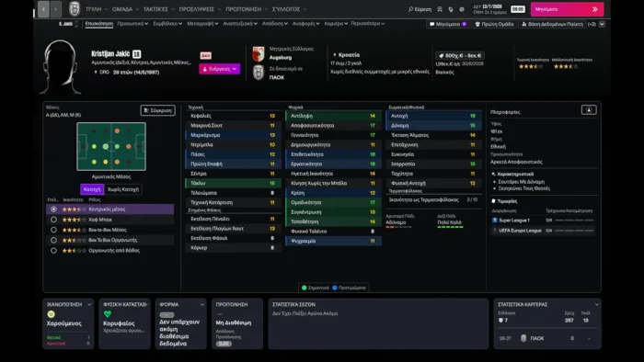This screenshot has width=644, height=362.
Task: Click the icon right of the bookmark icon
Action: [x=451, y=9]
